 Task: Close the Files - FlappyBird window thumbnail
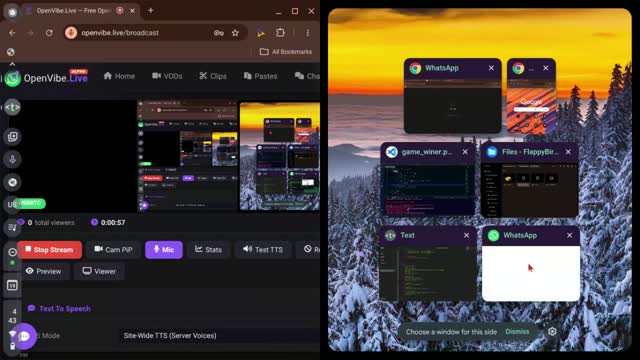click(568, 152)
